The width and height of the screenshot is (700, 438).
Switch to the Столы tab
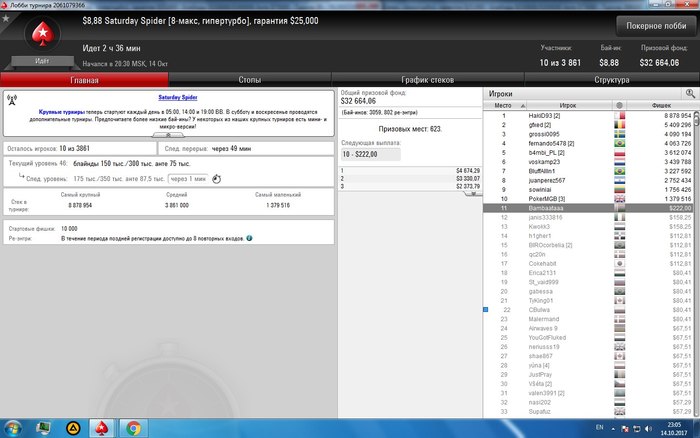pyautogui.click(x=250, y=79)
